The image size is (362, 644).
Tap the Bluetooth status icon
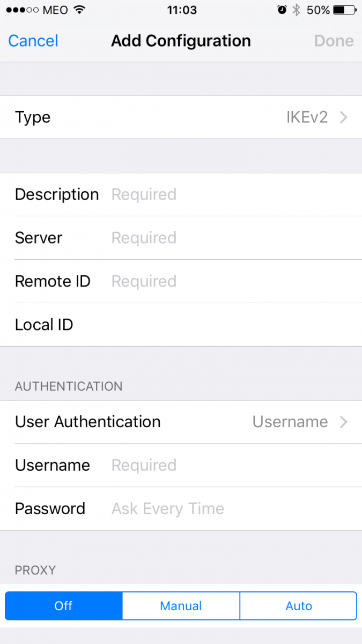pyautogui.click(x=296, y=10)
